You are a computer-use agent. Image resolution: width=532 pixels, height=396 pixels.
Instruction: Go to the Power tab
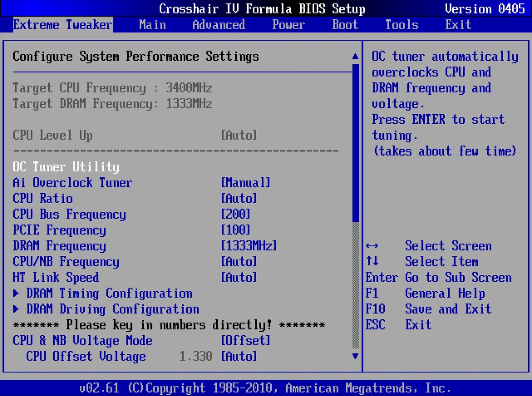click(288, 24)
